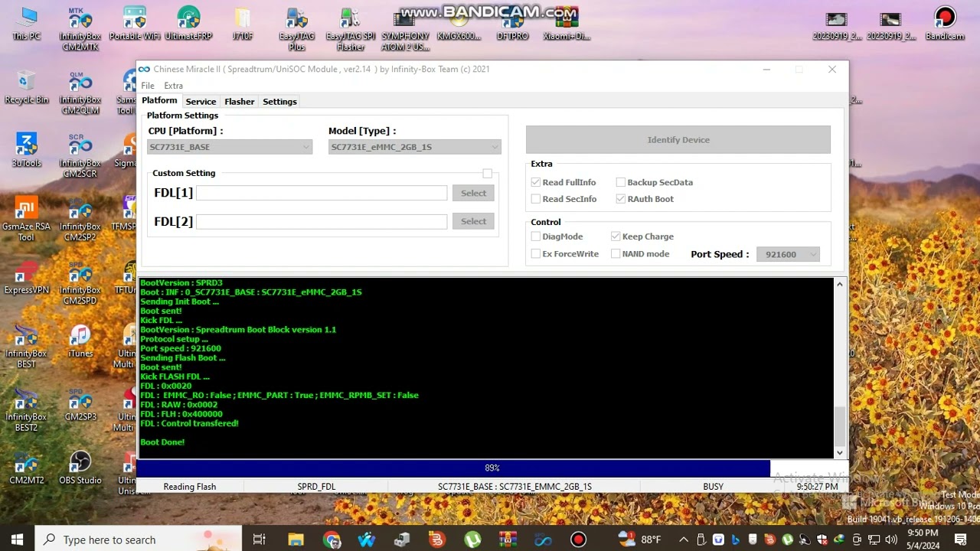Open ExpressVPN desktop icon
980x551 pixels.
(26, 278)
